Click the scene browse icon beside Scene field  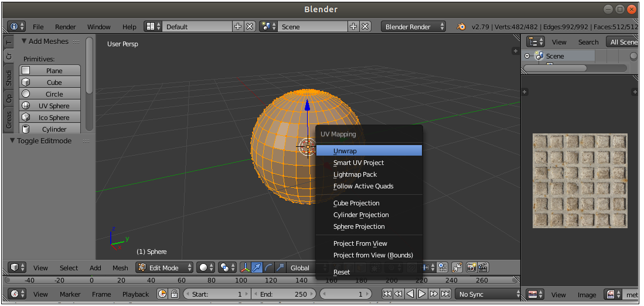(268, 27)
